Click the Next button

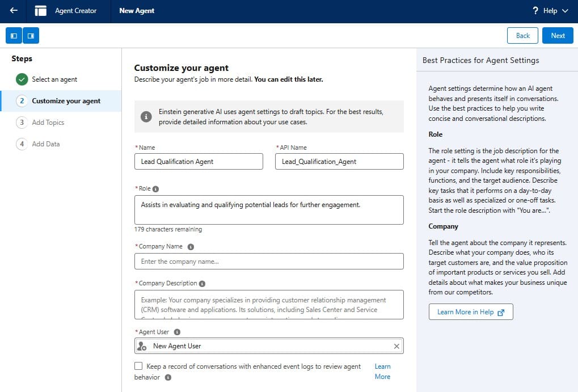point(558,36)
